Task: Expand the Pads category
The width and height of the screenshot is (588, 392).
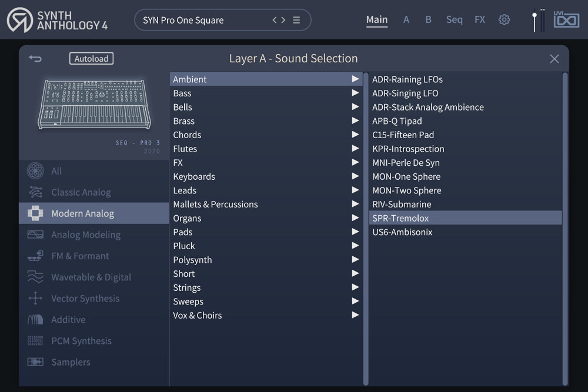Action: click(x=355, y=232)
